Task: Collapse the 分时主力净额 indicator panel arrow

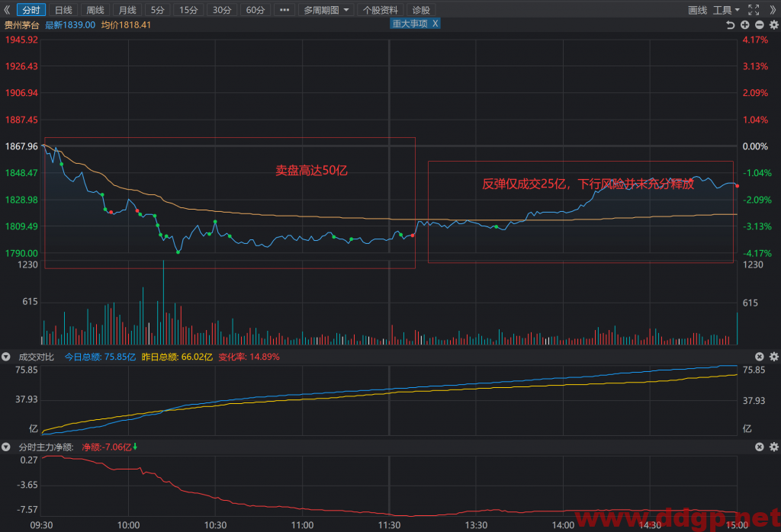Action: click(6, 447)
